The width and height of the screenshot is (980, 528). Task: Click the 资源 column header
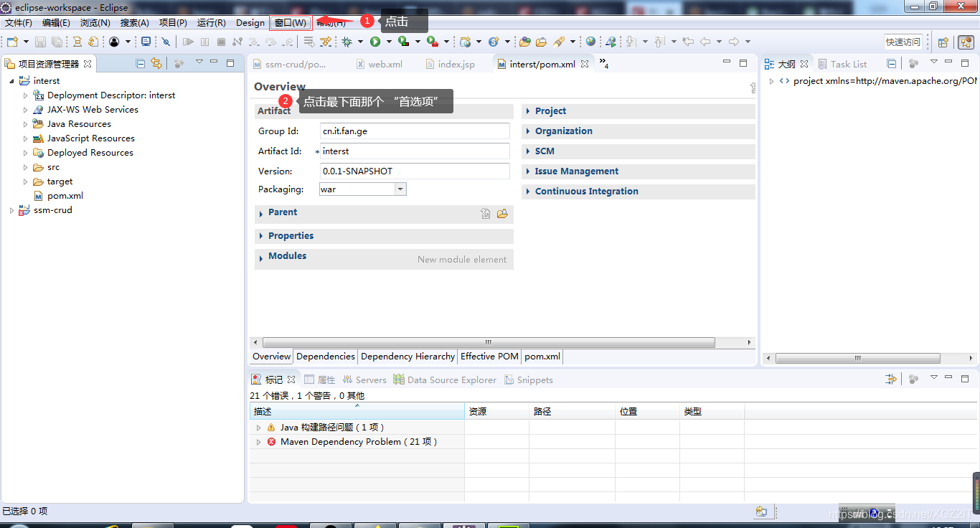coord(497,412)
